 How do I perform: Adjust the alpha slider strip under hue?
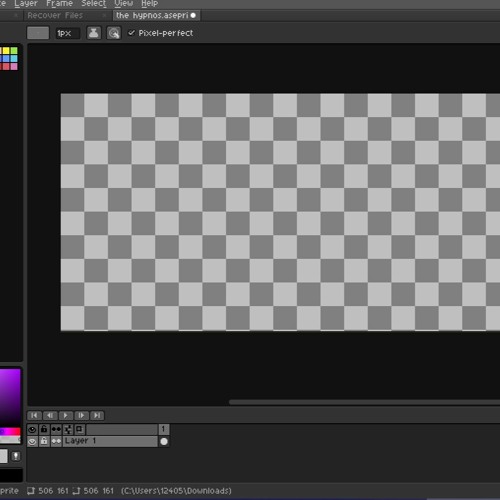10,440
